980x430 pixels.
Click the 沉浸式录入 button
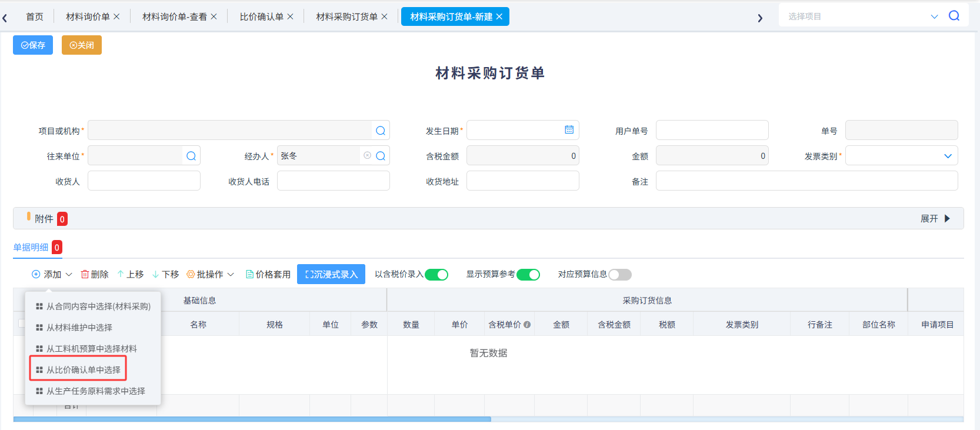(x=331, y=274)
